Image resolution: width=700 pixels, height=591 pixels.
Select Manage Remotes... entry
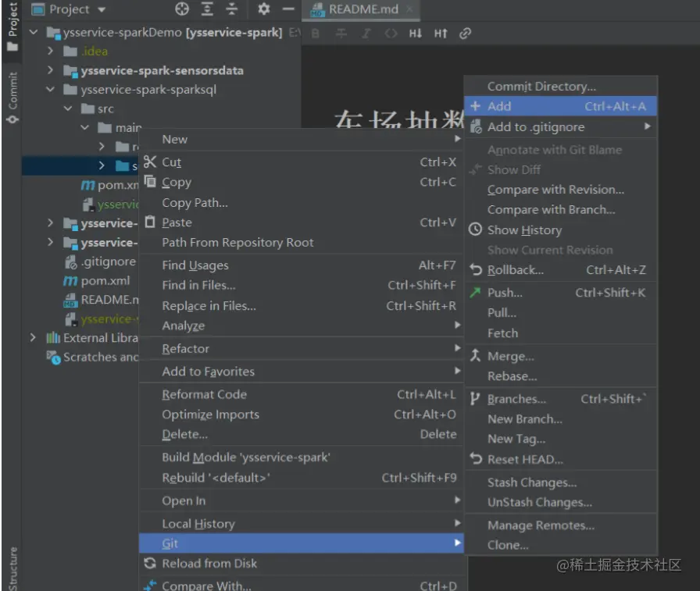pyautogui.click(x=561, y=525)
